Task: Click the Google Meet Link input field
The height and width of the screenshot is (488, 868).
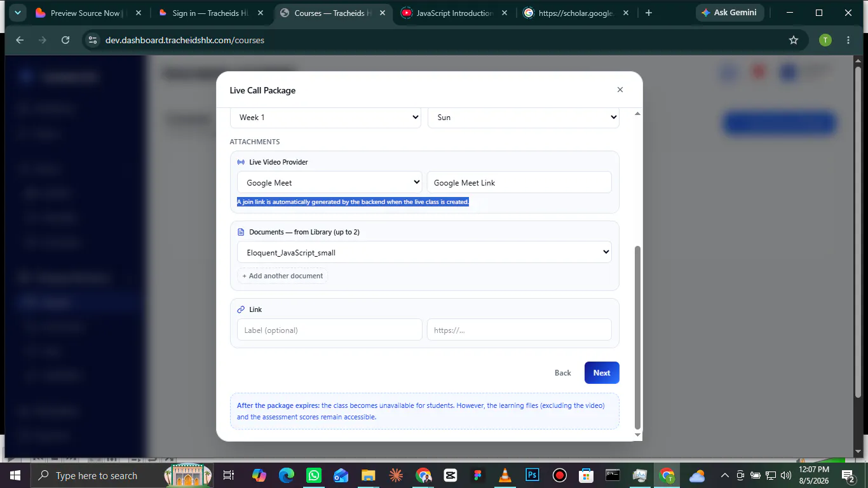Action: click(519, 182)
